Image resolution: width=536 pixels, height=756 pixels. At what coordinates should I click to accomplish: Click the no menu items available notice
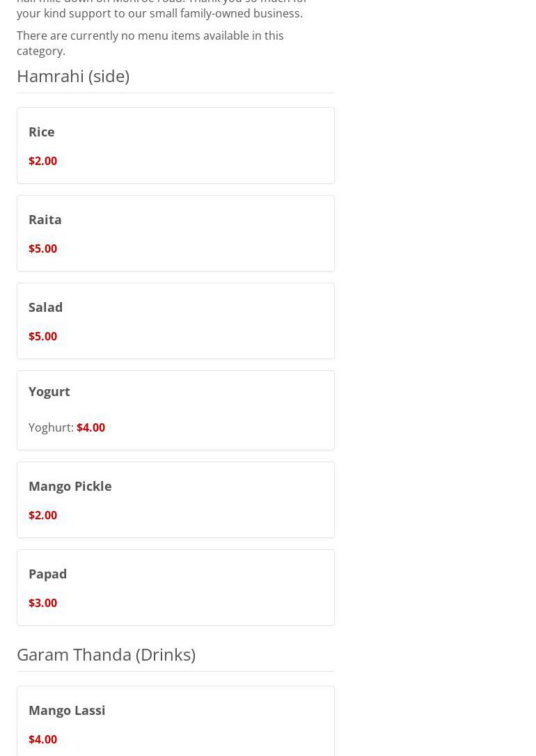pyautogui.click(x=150, y=43)
